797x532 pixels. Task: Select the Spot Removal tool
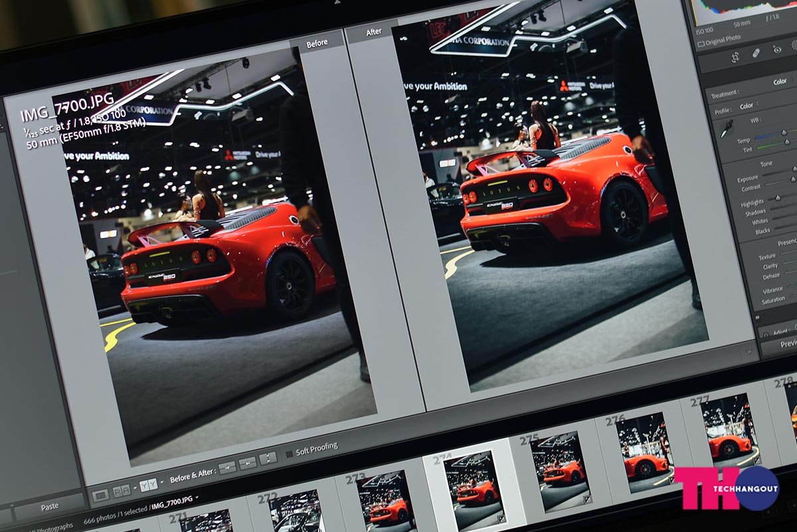coord(756,54)
